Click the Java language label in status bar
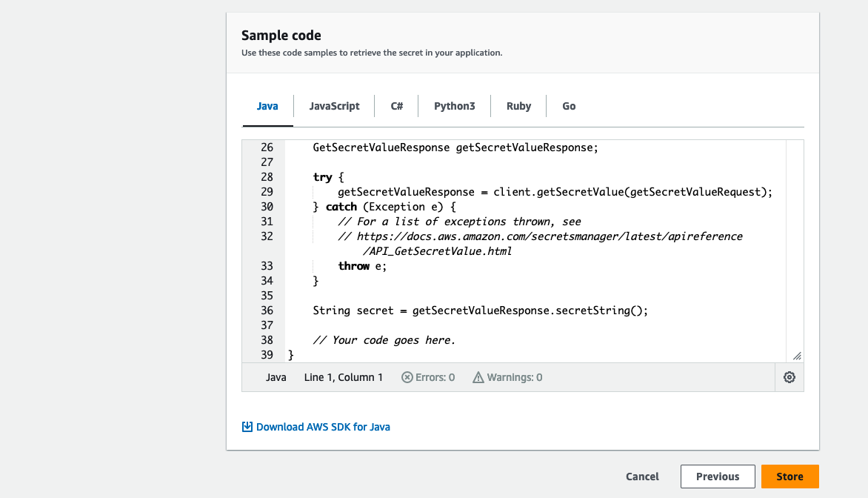Screen dimensions: 868x498 276,377
